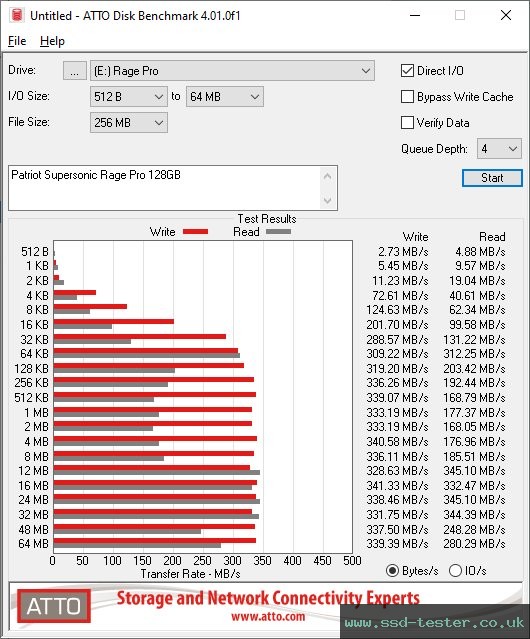
Task: Select the IO/s radio button
Action: click(455, 571)
